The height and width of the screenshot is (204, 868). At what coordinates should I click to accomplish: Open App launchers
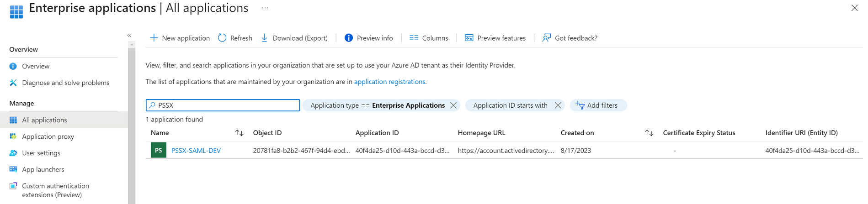coord(43,169)
